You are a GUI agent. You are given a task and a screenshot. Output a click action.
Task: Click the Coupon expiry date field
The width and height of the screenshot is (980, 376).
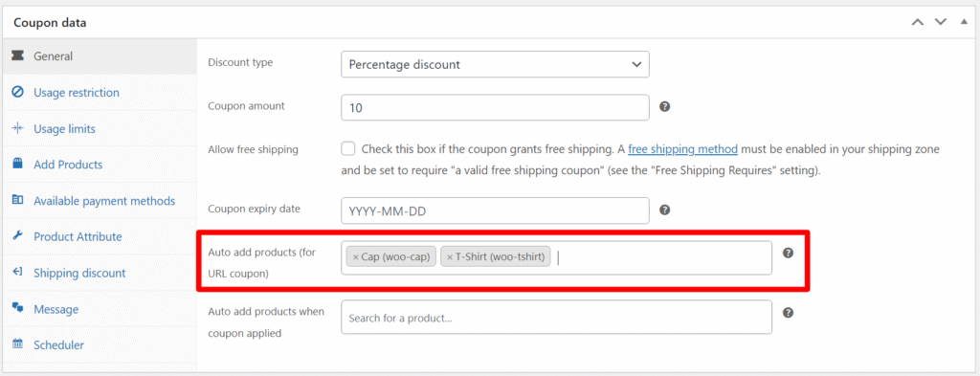tap(495, 210)
